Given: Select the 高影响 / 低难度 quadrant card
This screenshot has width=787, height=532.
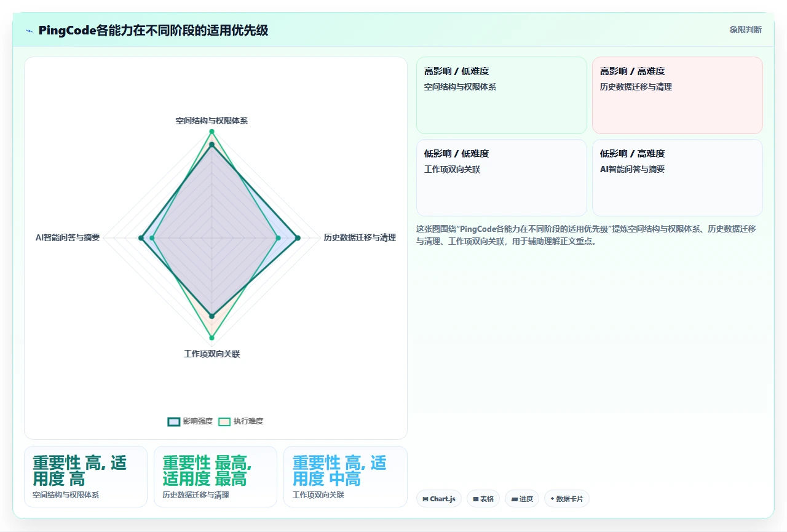Looking at the screenshot, I should pyautogui.click(x=502, y=95).
